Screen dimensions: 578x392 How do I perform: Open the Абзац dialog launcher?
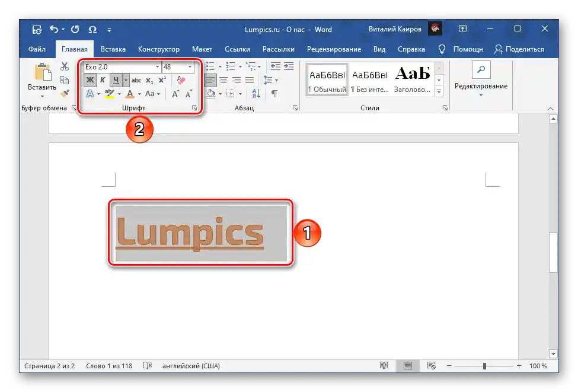295,108
